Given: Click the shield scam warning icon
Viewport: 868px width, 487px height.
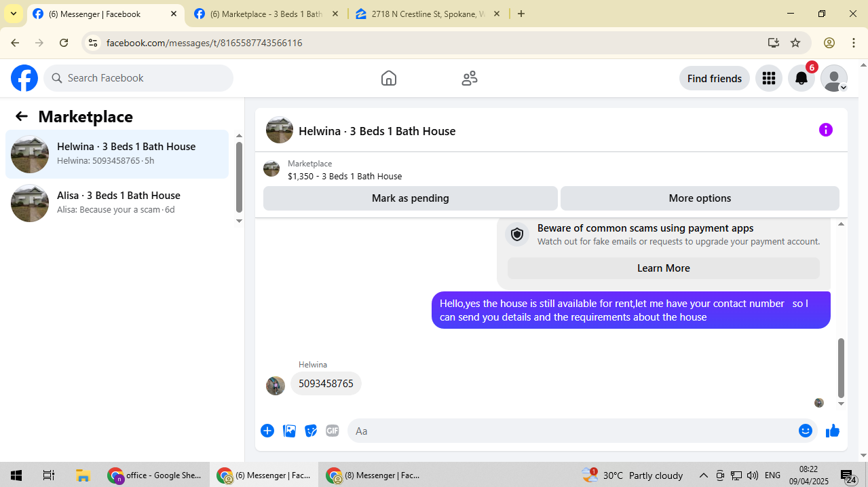Looking at the screenshot, I should pos(517,234).
